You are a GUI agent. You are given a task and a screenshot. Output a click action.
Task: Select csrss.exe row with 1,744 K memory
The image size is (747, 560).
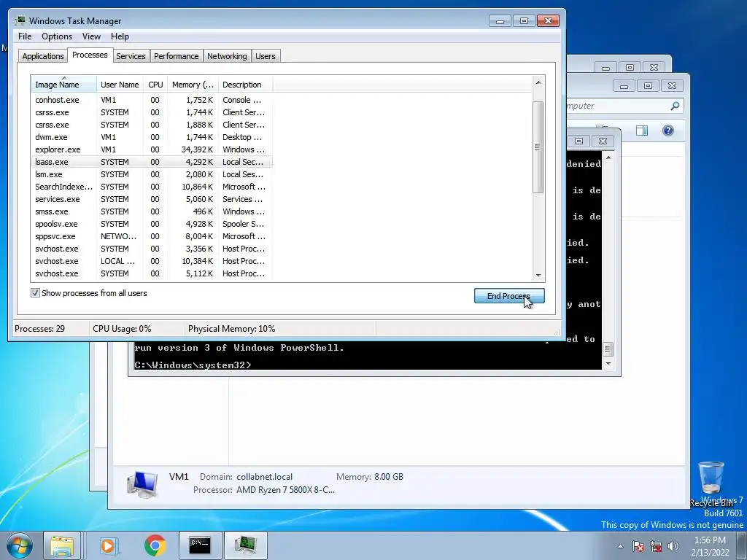coord(152,112)
